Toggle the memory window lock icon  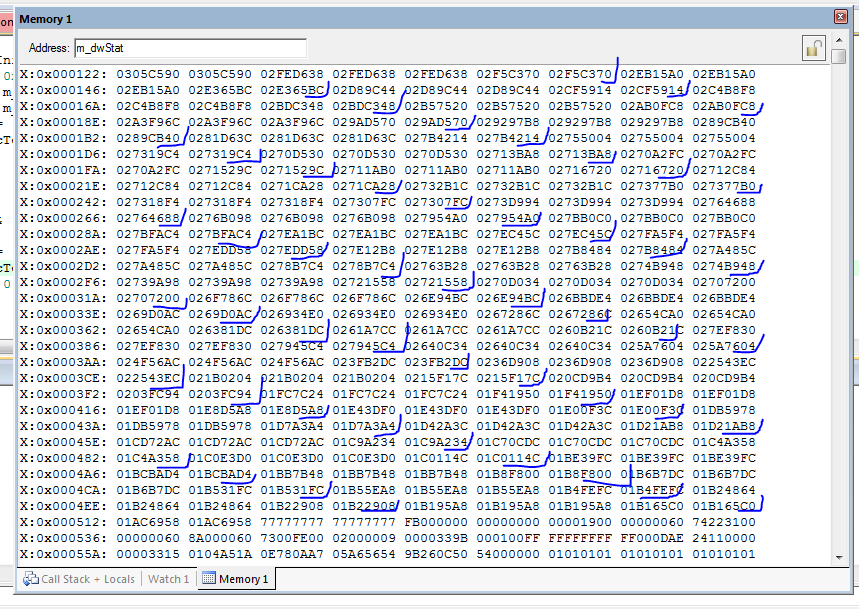813,48
